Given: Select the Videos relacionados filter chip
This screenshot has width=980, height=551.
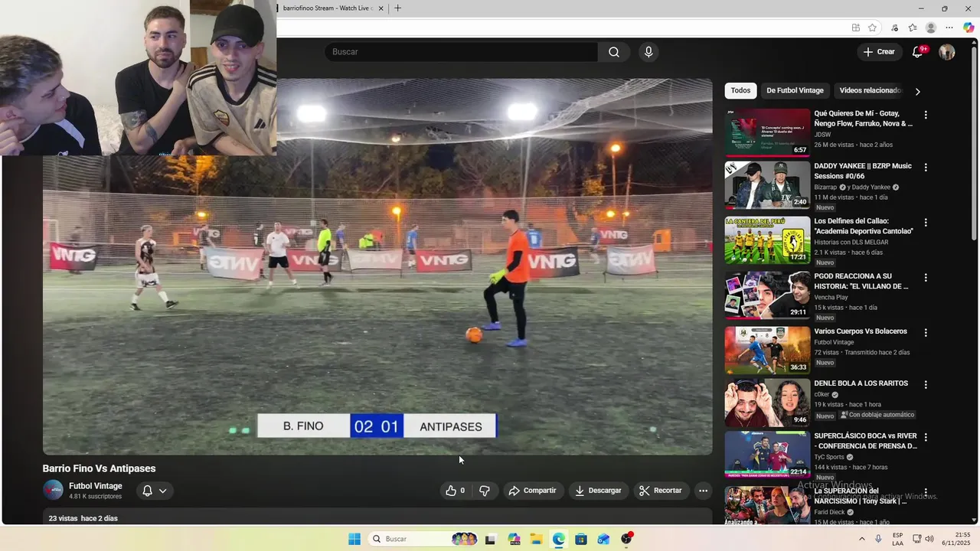Looking at the screenshot, I should [870, 90].
